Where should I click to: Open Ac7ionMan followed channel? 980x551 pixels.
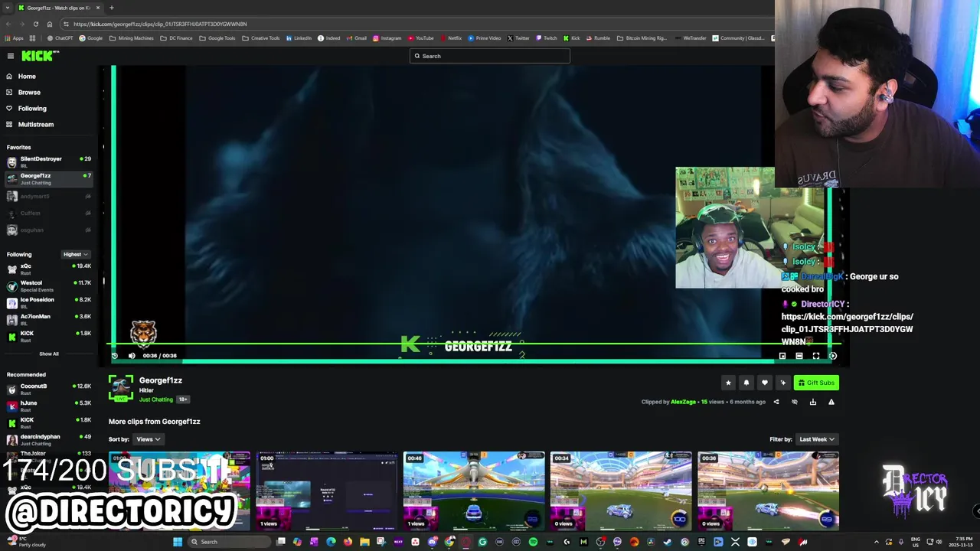49,319
